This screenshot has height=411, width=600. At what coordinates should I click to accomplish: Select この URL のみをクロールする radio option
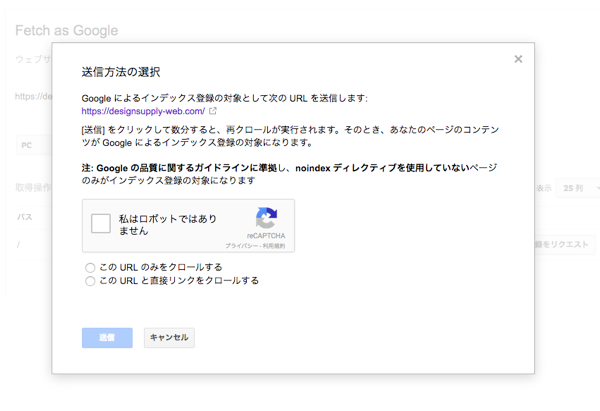[x=90, y=267]
